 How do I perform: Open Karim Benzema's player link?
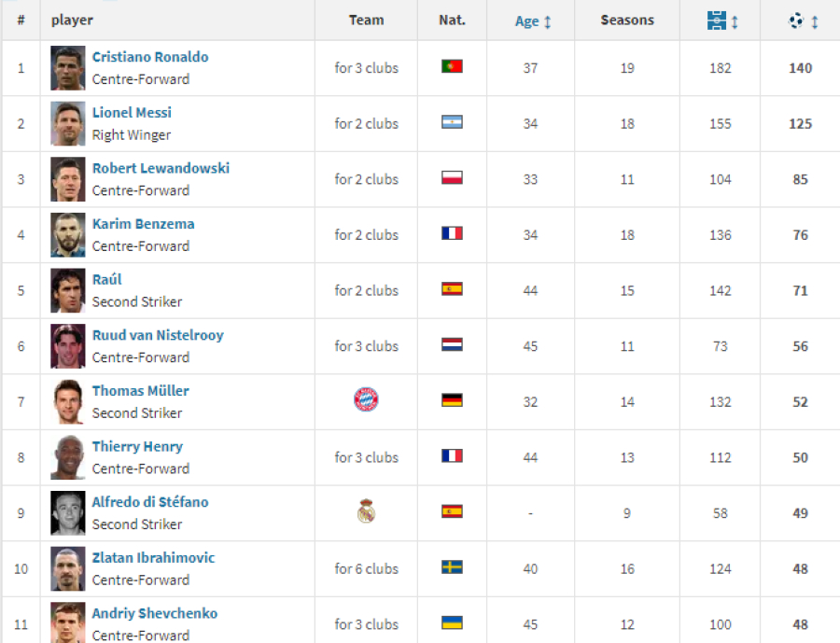pyautogui.click(x=143, y=224)
